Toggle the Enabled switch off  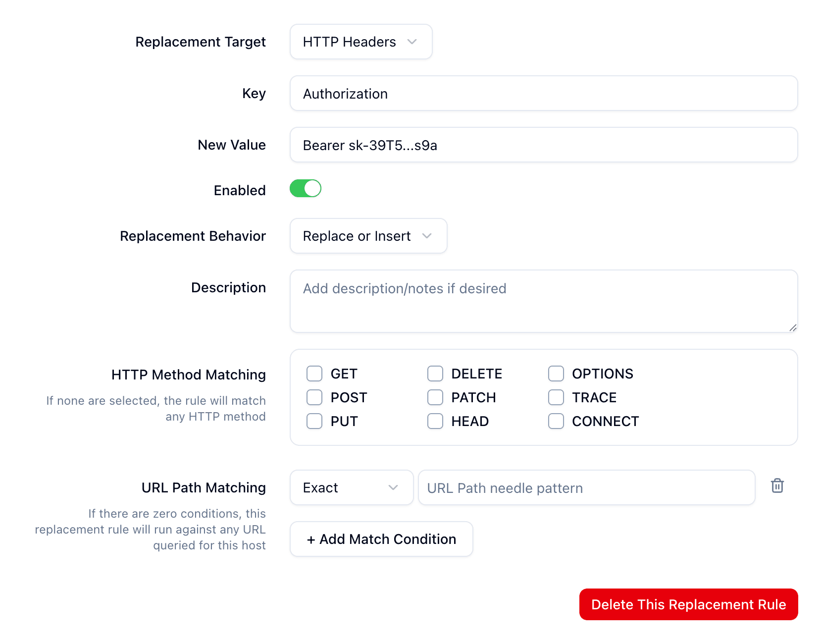(305, 189)
